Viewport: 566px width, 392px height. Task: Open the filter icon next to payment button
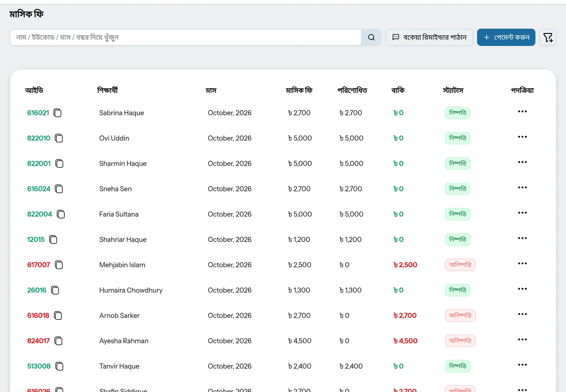[548, 38]
